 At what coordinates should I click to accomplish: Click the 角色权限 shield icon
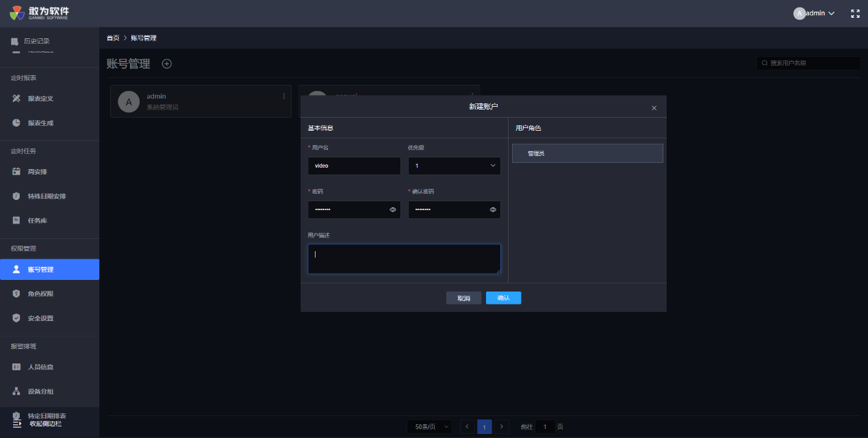[x=16, y=294]
